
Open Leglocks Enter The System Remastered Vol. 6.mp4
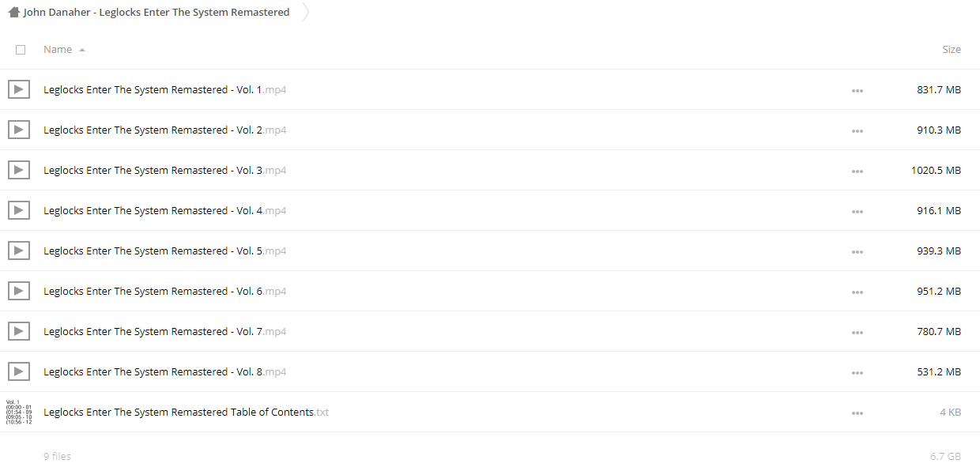click(x=164, y=291)
